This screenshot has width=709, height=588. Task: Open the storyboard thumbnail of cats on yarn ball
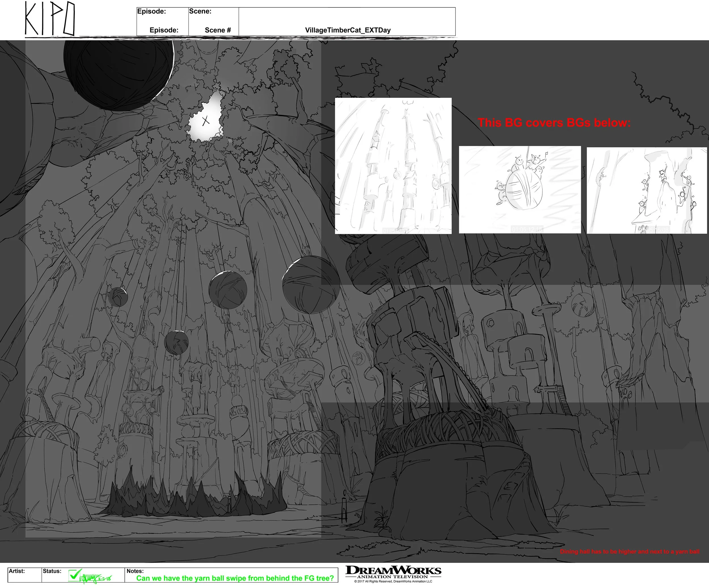(520, 190)
